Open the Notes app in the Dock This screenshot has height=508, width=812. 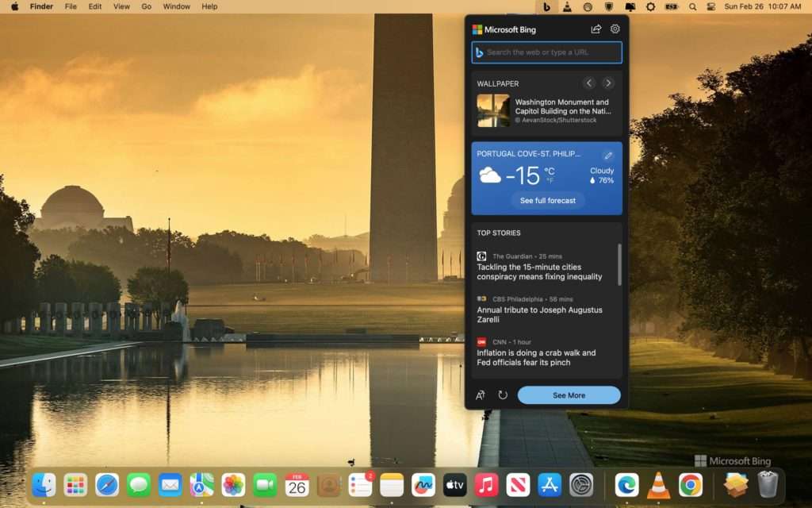point(392,485)
